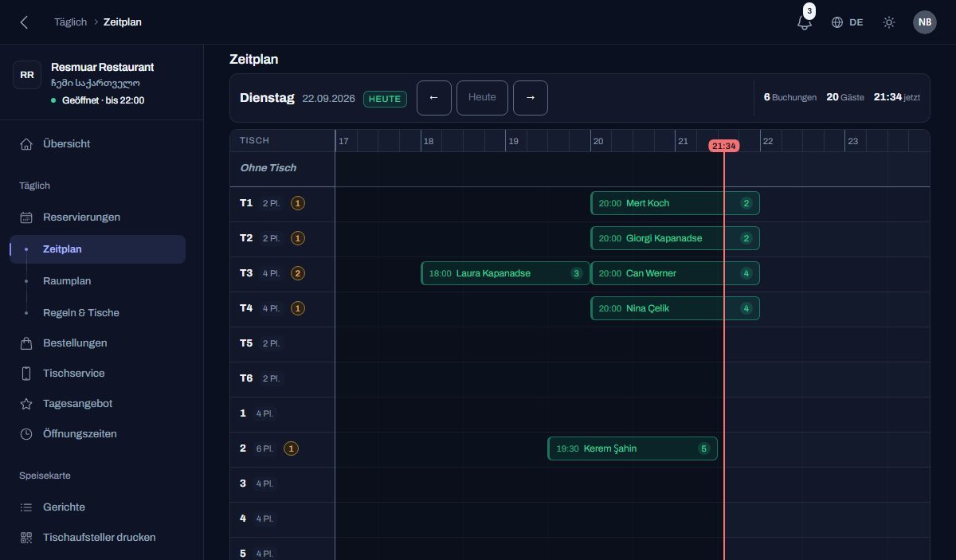Go to previous day arrow

pyautogui.click(x=434, y=98)
